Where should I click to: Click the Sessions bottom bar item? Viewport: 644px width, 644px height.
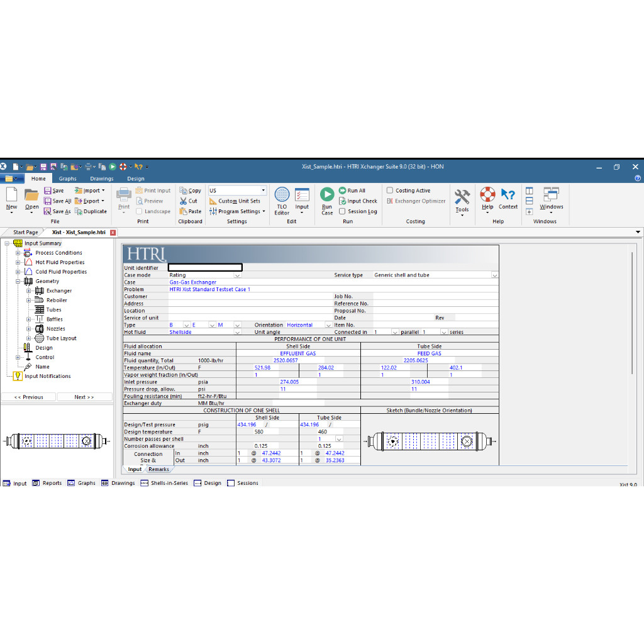tap(243, 483)
